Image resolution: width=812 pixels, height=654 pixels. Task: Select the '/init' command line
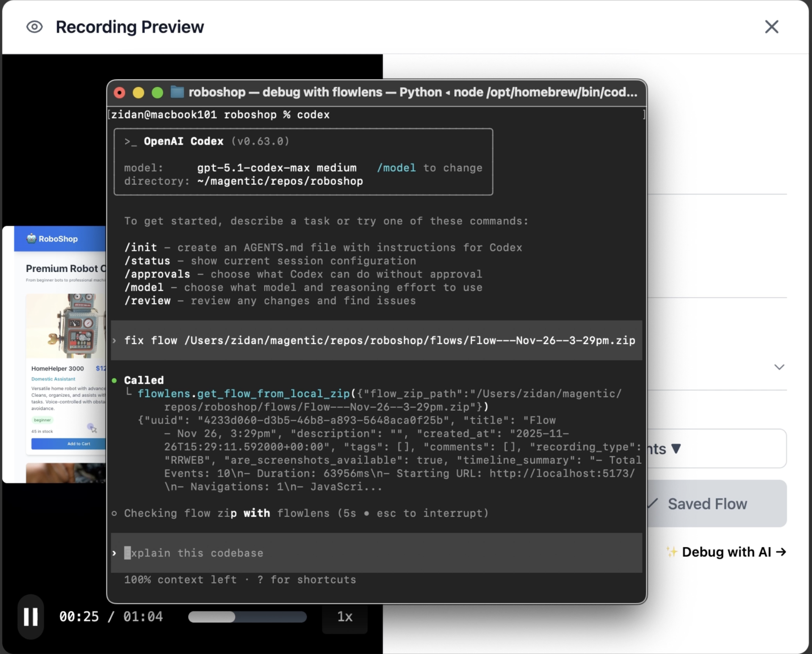[323, 247]
